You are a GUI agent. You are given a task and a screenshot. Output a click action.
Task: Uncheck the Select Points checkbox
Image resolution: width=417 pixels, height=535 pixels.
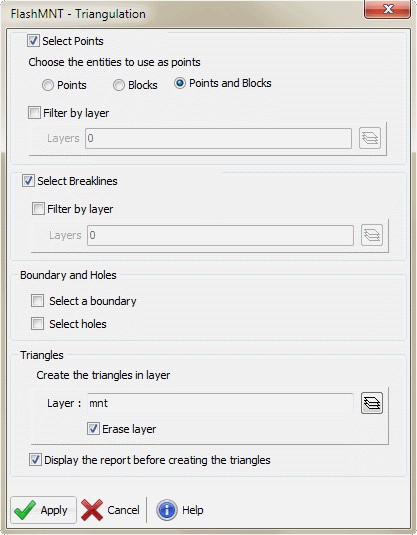click(33, 41)
